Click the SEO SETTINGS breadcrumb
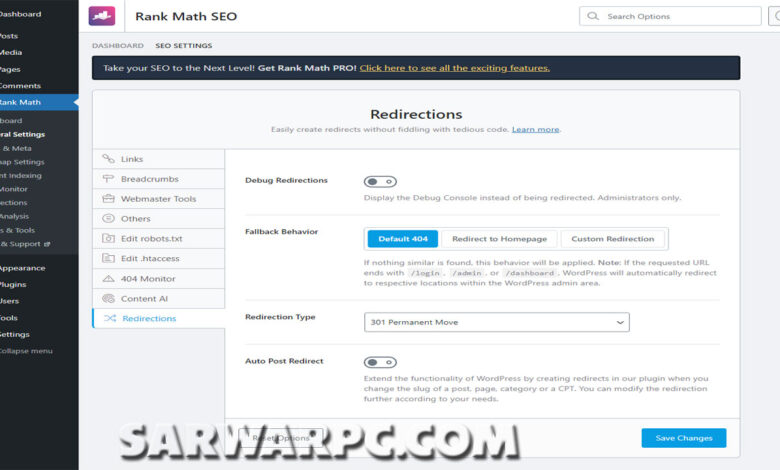 coord(184,45)
